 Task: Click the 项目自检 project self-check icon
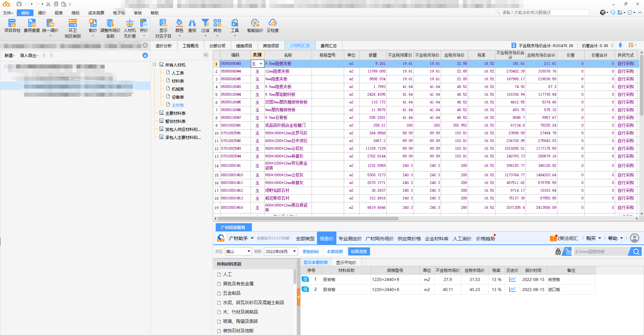pyautogui.click(x=12, y=23)
